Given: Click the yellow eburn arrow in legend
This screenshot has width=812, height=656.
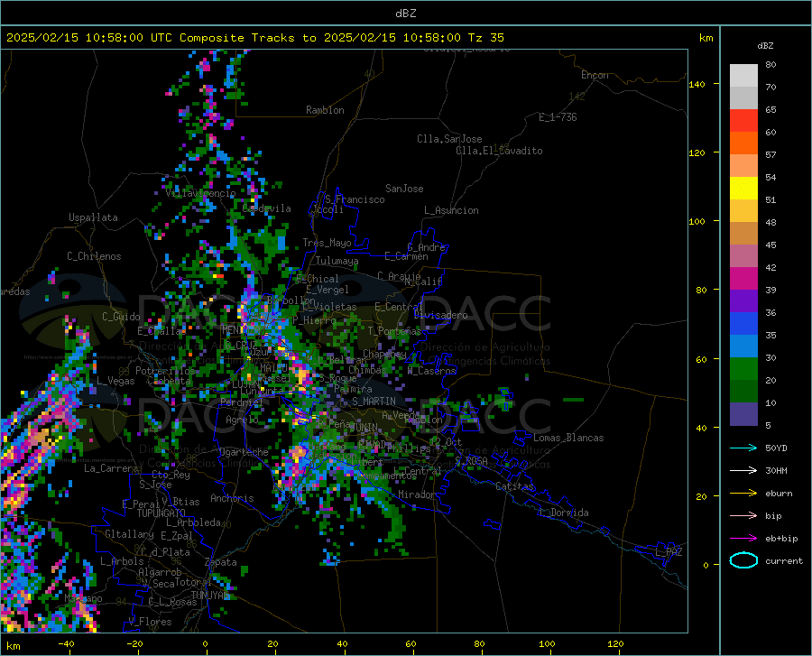Looking at the screenshot, I should point(743,493).
